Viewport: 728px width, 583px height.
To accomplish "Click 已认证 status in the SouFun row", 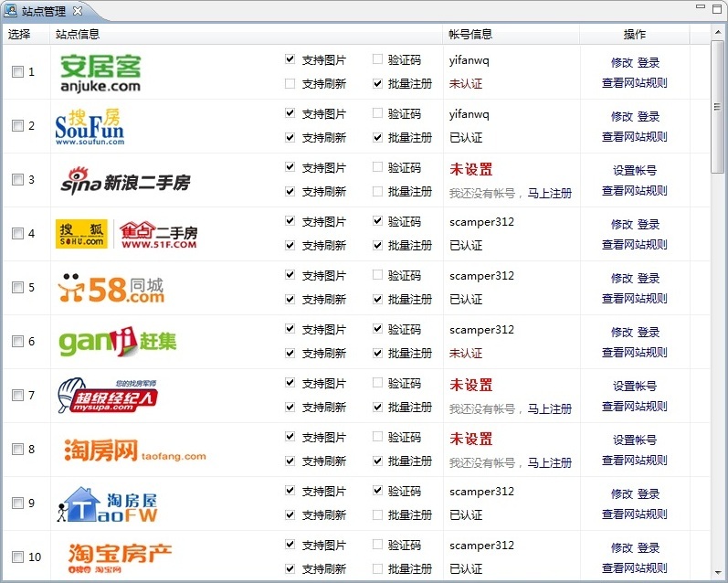I will pyautogui.click(x=466, y=137).
